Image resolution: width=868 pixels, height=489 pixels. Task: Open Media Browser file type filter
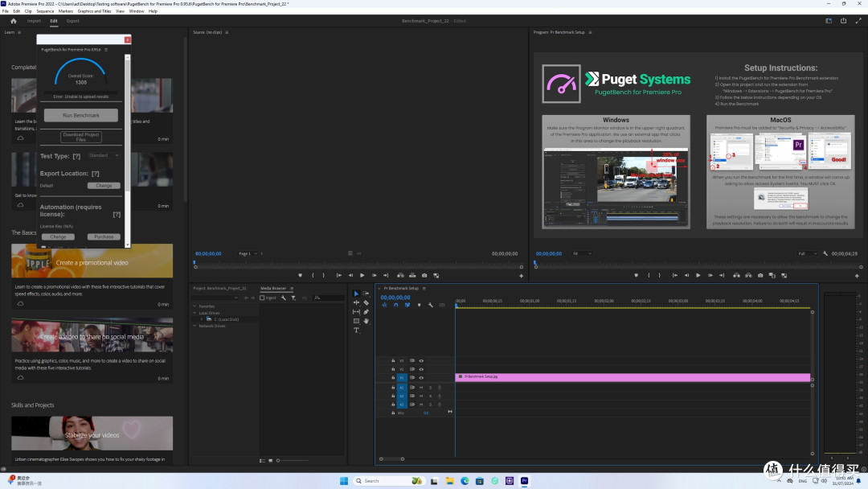click(293, 298)
